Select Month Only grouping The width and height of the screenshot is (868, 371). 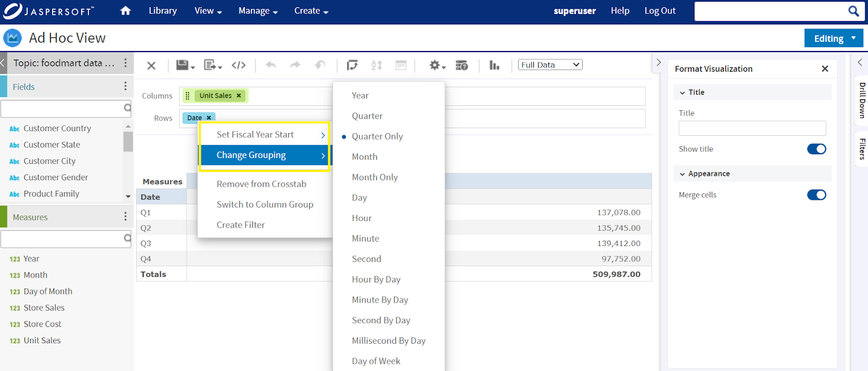click(375, 177)
